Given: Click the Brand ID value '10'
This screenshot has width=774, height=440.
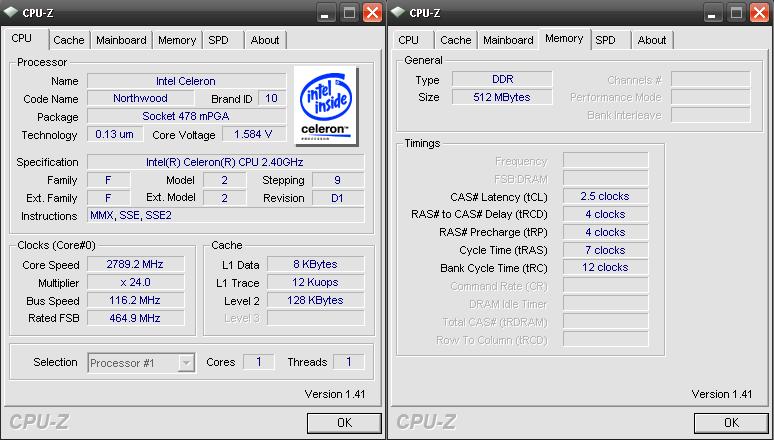Looking at the screenshot, I should [271, 98].
